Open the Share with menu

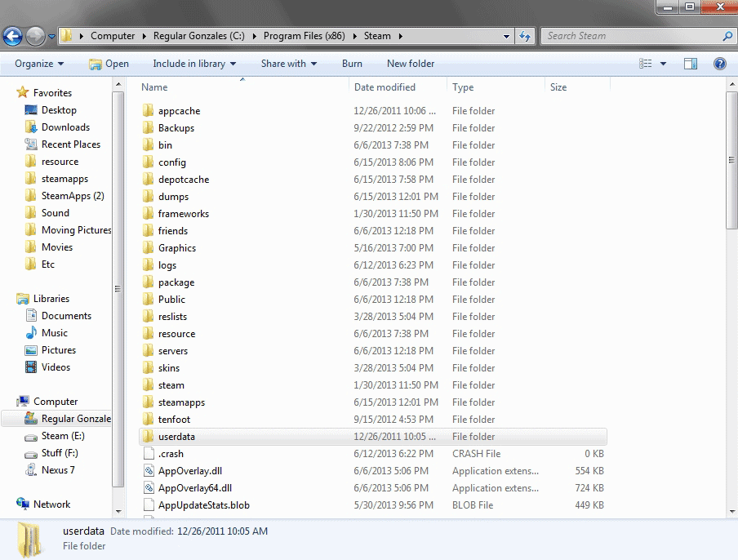289,64
